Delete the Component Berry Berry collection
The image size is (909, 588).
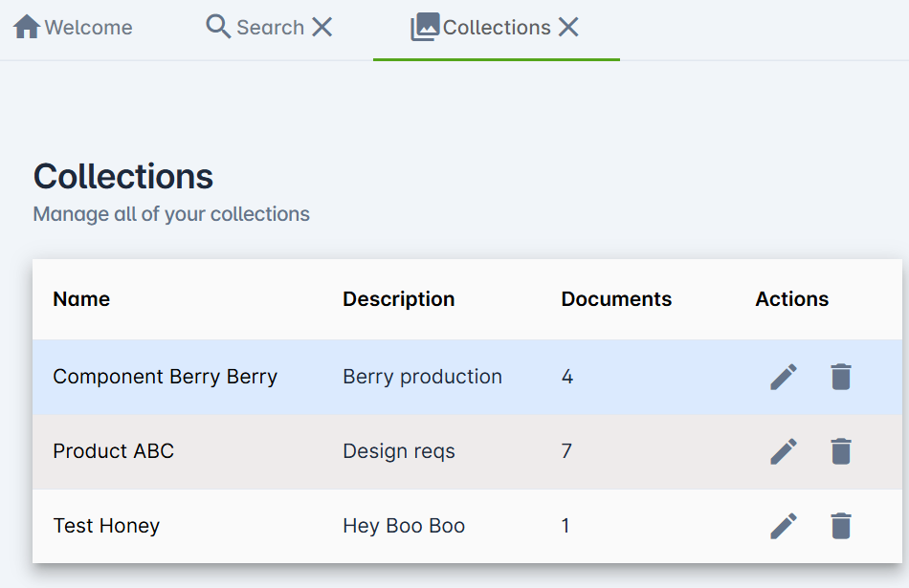841,377
